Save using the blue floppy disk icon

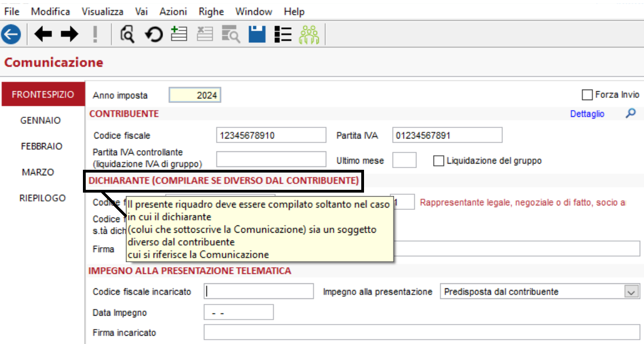pos(257,34)
